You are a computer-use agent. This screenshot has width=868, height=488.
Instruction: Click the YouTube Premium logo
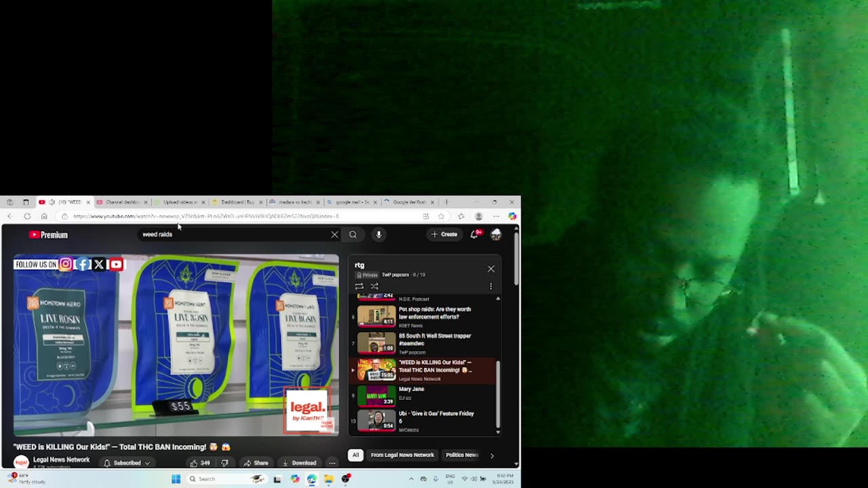(x=48, y=235)
